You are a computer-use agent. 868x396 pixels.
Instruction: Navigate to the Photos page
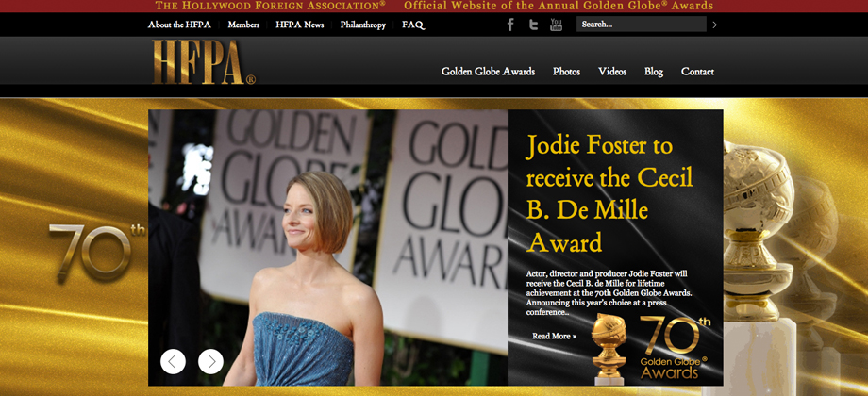pyautogui.click(x=566, y=72)
